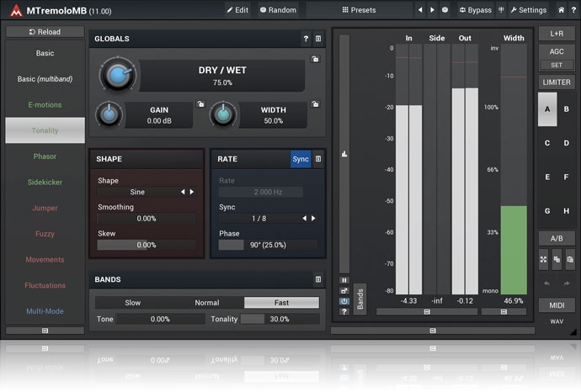Screen dimensions: 581x392
Task: Click the Tonality slider at 30.0%
Action: [280, 319]
